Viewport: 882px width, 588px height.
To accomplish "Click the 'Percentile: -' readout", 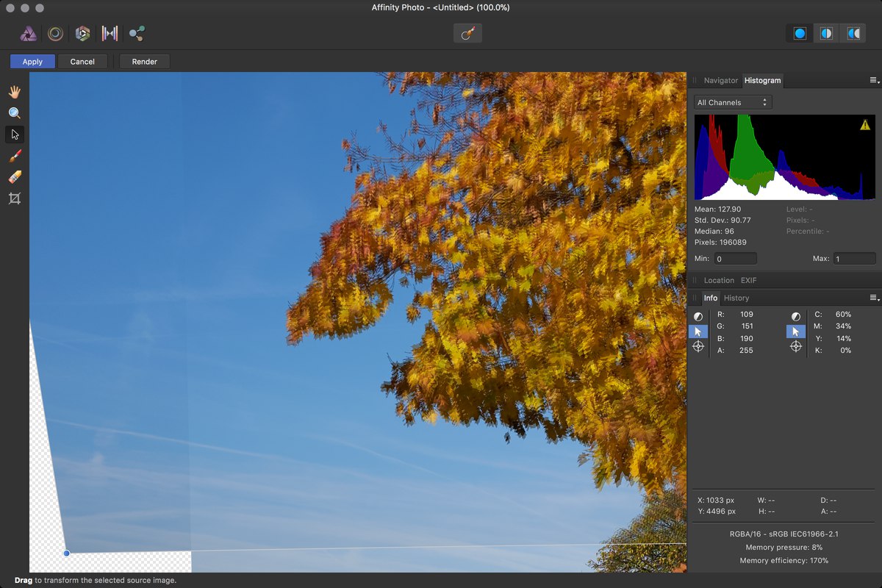I will point(807,232).
